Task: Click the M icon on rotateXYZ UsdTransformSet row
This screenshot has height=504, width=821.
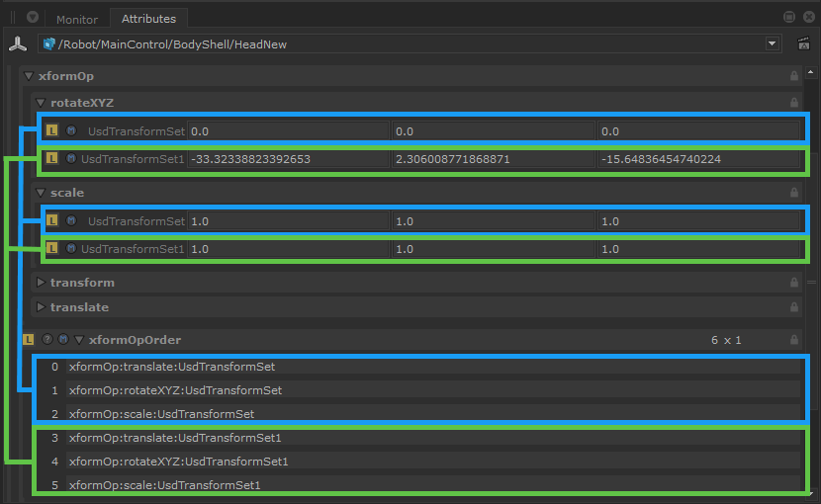Action: pos(71,130)
